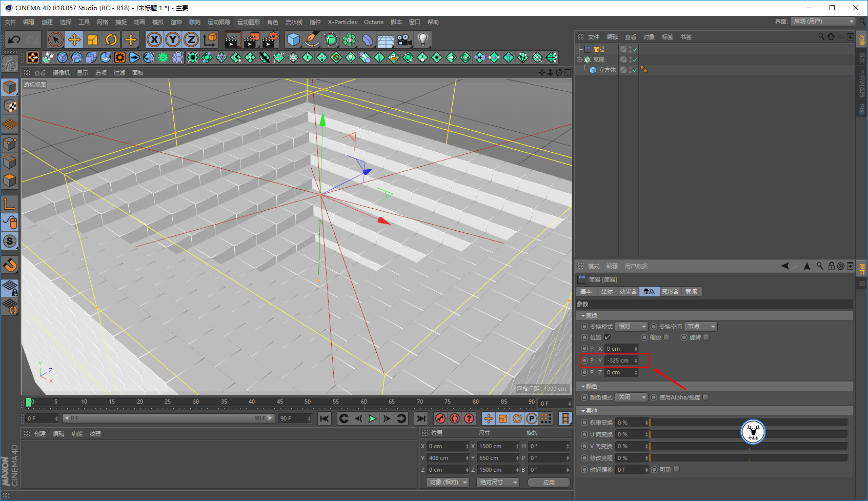Enable the 缩放 scale checkbox
This screenshot has height=501, width=868.
click(667, 337)
